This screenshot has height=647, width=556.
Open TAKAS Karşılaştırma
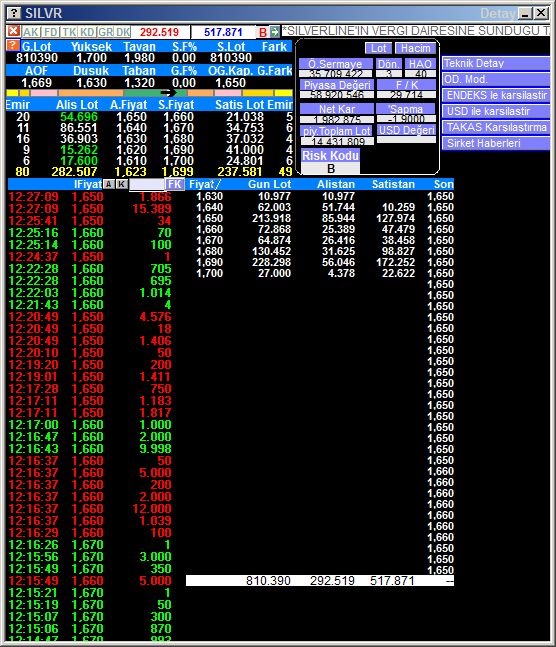[x=495, y=127]
